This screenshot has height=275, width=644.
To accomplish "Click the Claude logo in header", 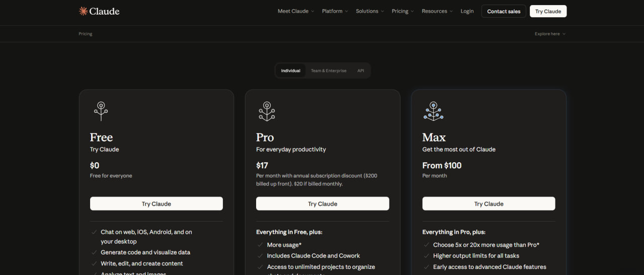I will pyautogui.click(x=99, y=11).
